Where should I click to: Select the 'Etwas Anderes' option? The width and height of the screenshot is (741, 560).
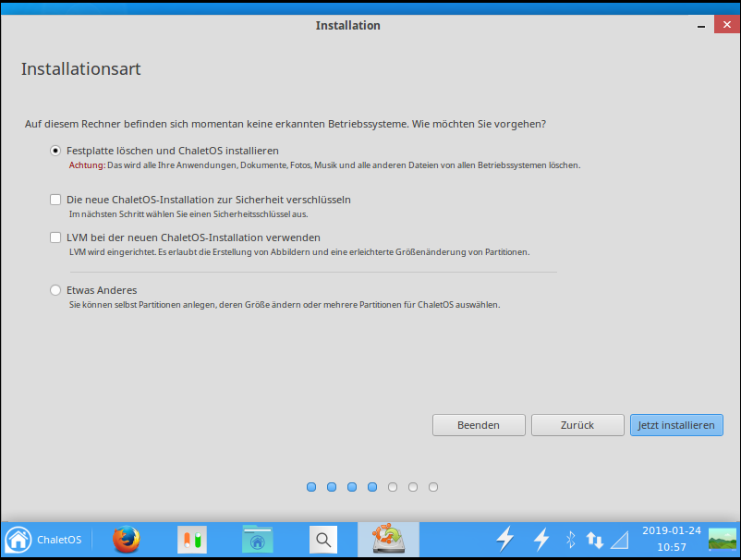[55, 290]
